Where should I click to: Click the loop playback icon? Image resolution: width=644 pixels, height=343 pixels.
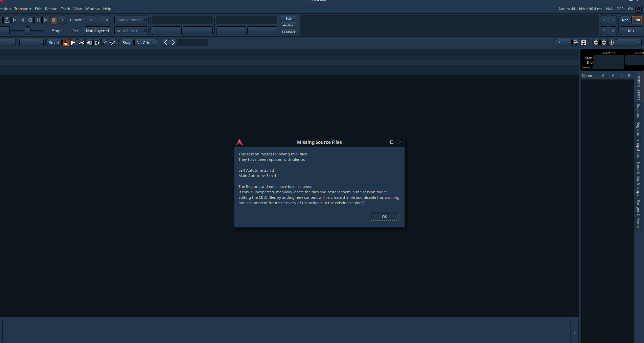(30, 20)
